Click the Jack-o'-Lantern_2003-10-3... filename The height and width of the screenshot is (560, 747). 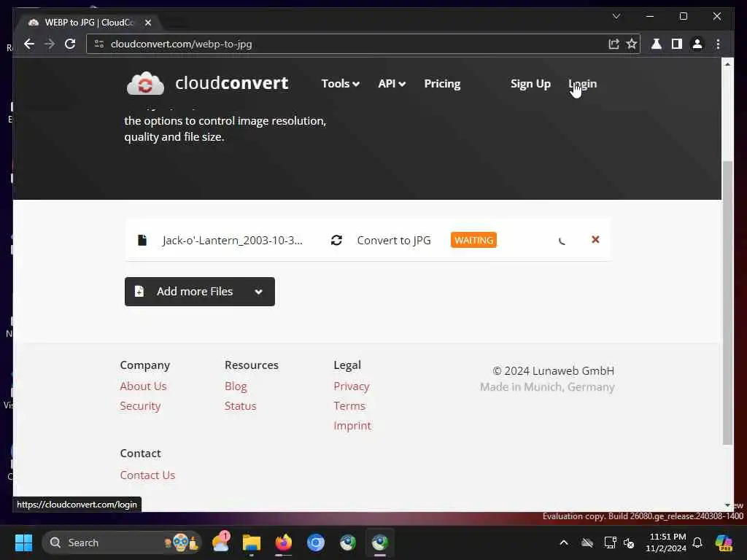click(233, 240)
